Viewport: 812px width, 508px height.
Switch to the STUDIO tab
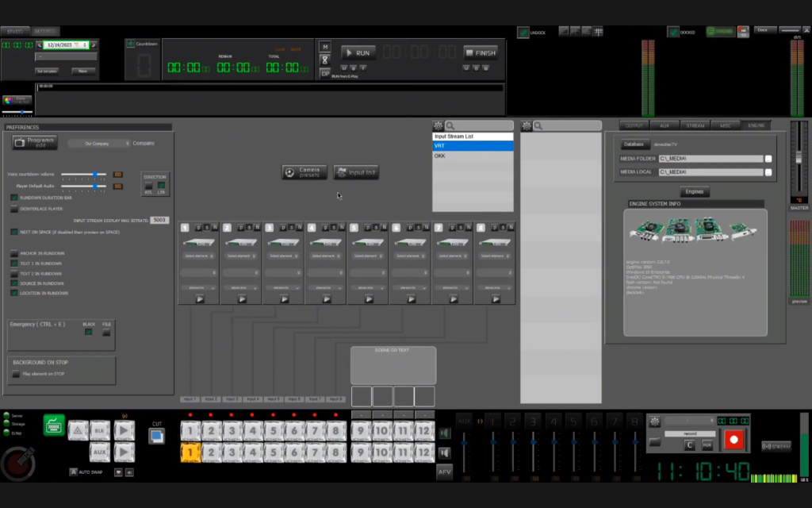coord(15,31)
